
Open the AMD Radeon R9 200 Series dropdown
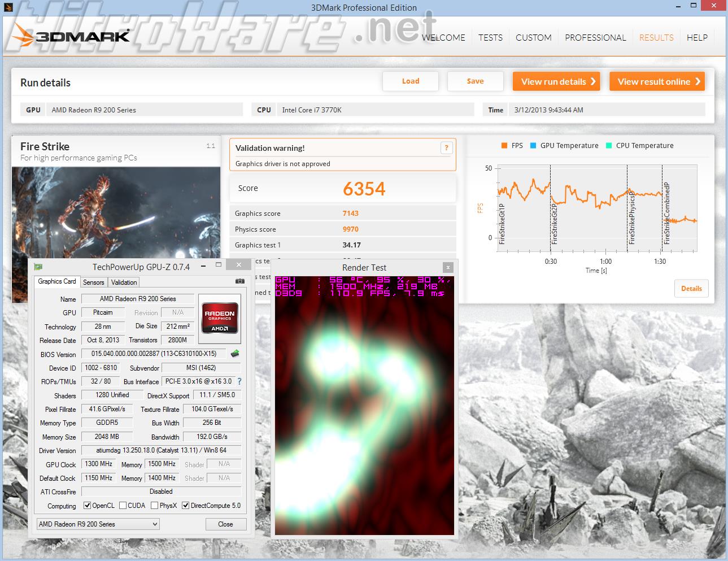point(98,524)
